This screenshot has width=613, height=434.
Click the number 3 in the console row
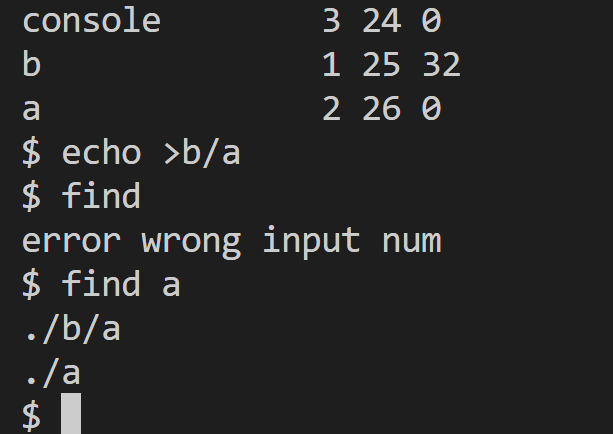click(332, 21)
